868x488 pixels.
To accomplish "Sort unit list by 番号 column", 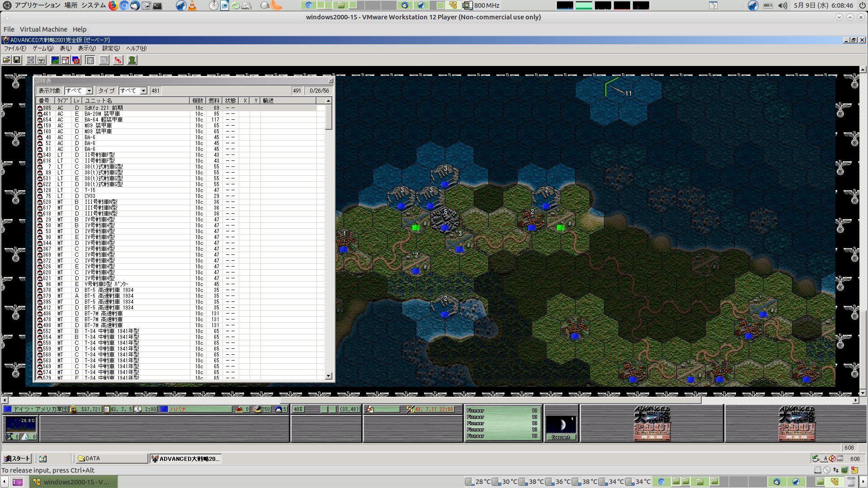I will (45, 101).
